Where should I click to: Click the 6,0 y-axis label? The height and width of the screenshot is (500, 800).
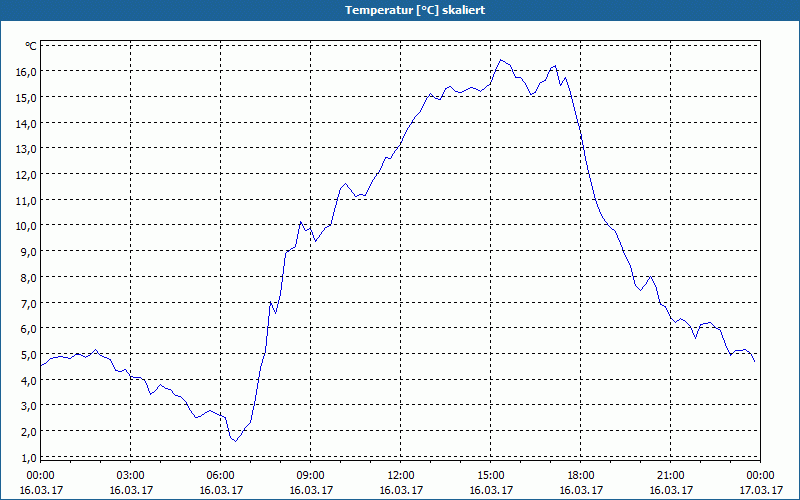click(29, 329)
